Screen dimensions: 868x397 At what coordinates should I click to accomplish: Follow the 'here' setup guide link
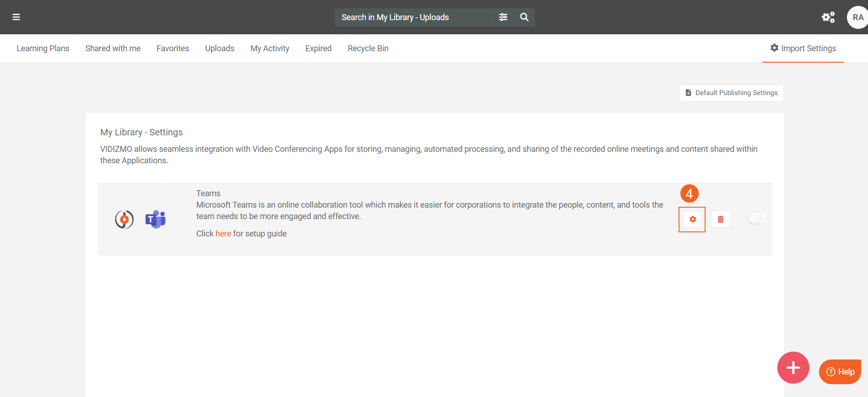click(223, 234)
